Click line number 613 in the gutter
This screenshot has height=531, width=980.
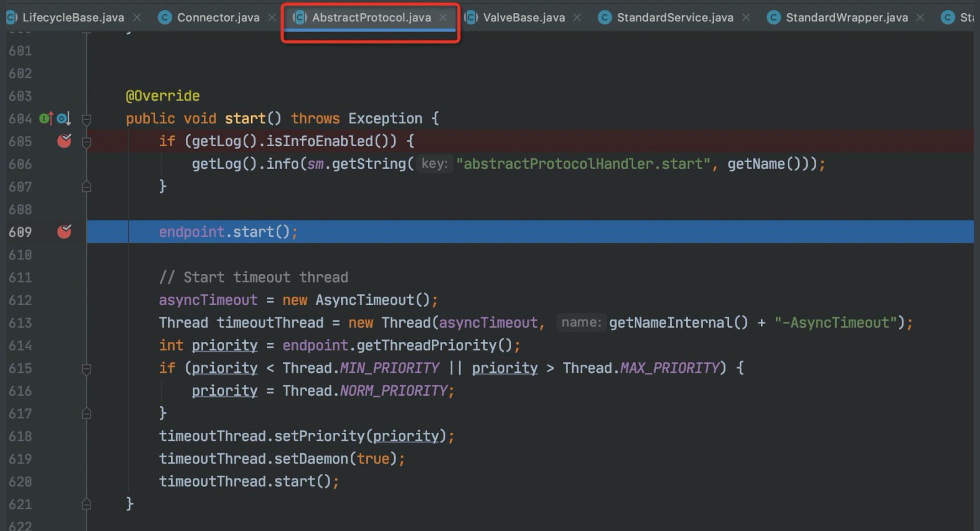20,323
